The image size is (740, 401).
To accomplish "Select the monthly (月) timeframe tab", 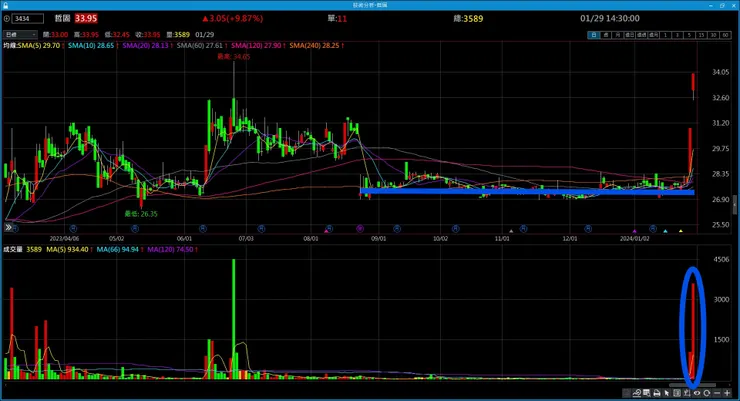I will [618, 35].
